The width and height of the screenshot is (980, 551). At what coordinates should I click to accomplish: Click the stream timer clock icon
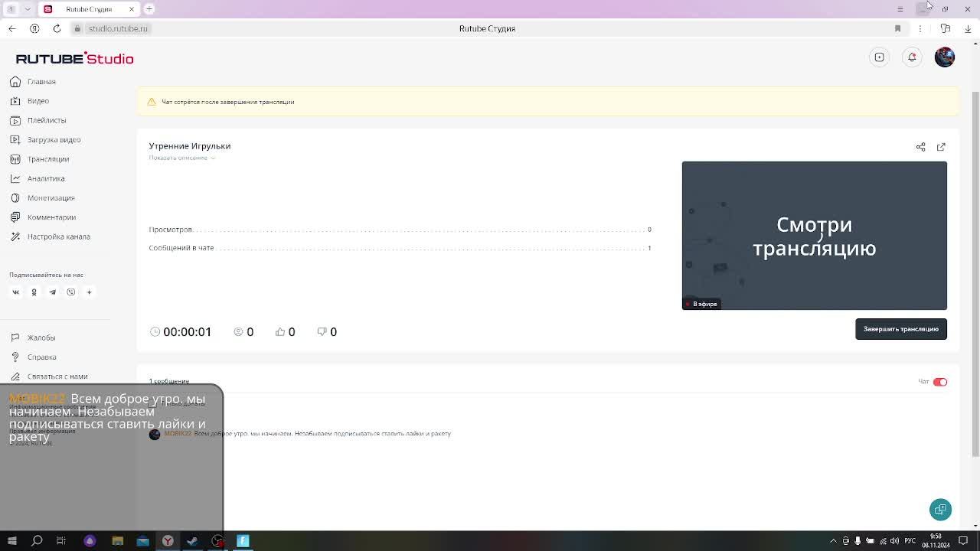pyautogui.click(x=155, y=331)
